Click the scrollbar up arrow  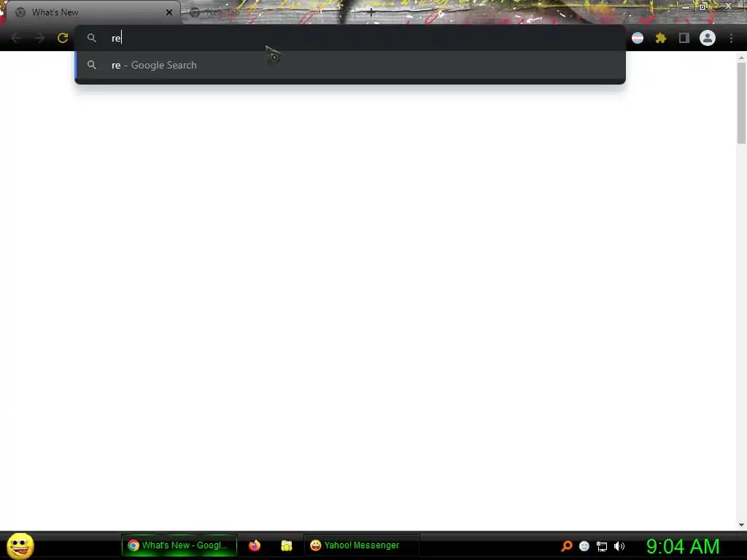(x=741, y=58)
